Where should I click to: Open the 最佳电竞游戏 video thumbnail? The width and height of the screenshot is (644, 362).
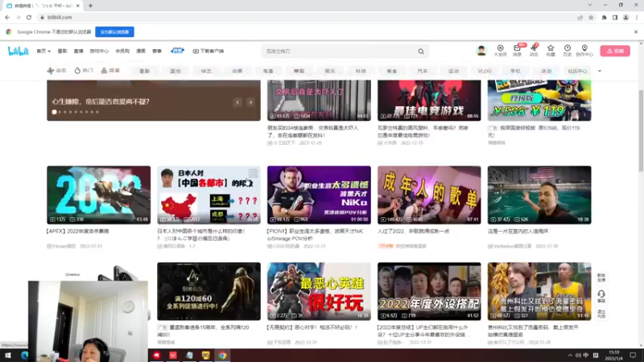pos(429,101)
